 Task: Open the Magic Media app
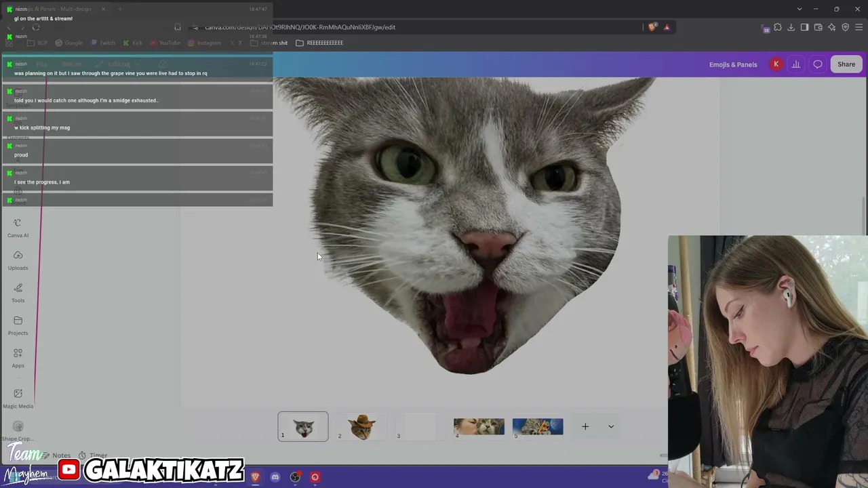pos(18,398)
